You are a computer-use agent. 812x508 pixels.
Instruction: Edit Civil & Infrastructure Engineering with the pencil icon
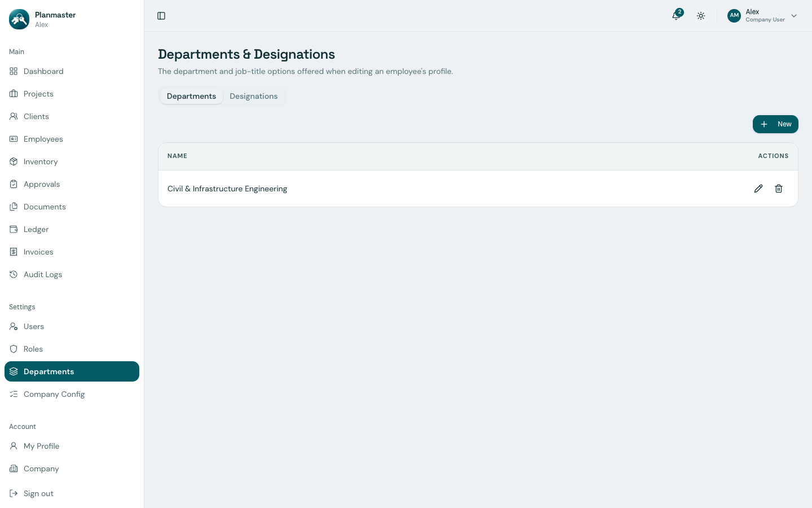click(x=758, y=189)
